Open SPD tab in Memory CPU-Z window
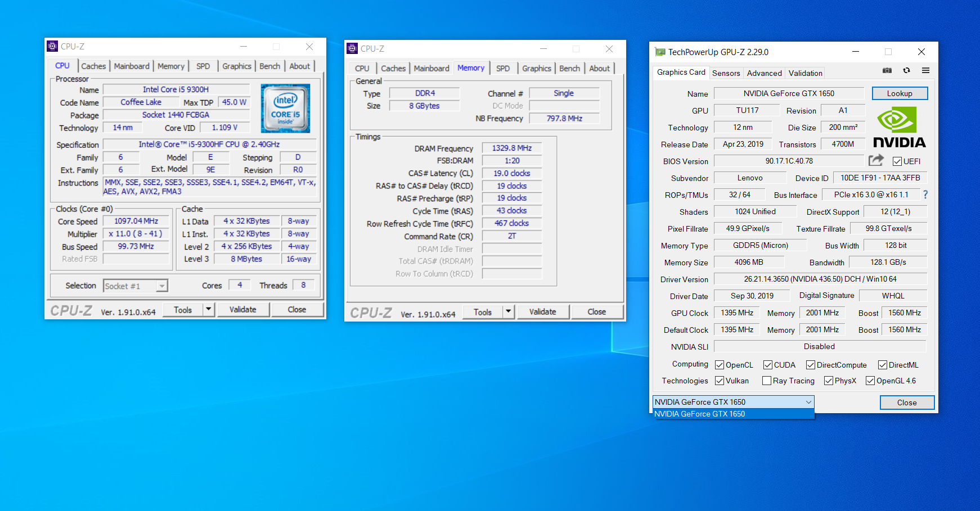 coord(503,69)
